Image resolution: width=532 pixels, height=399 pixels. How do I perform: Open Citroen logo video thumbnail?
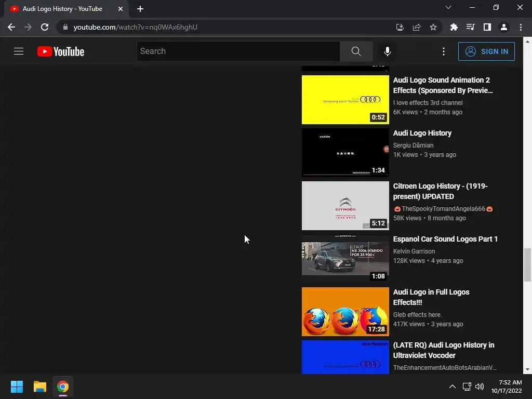click(x=345, y=206)
